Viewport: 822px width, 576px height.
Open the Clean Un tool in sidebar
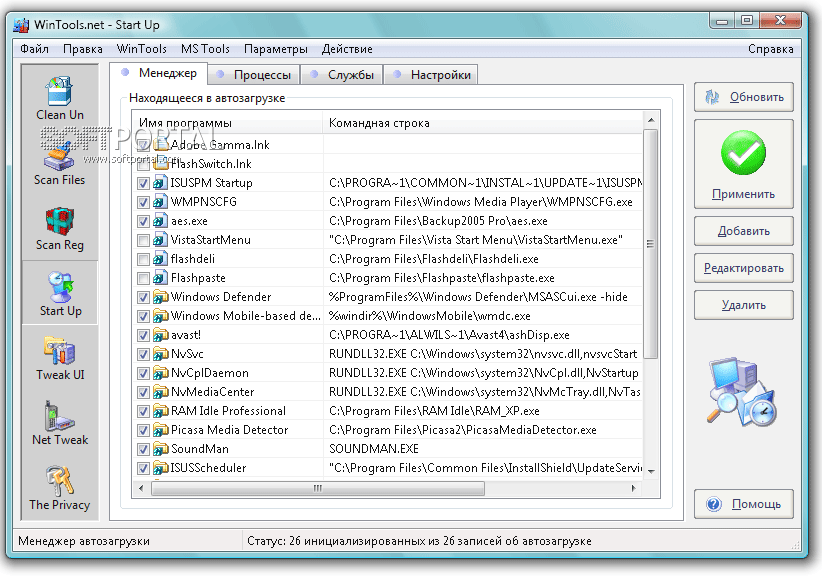(x=60, y=99)
